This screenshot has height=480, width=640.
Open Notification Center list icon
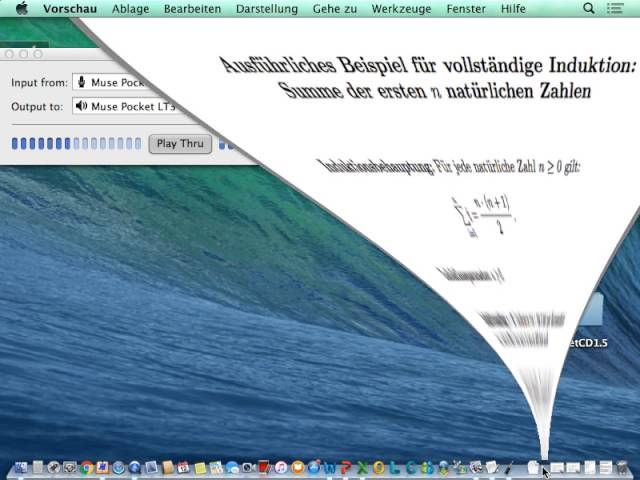(618, 9)
